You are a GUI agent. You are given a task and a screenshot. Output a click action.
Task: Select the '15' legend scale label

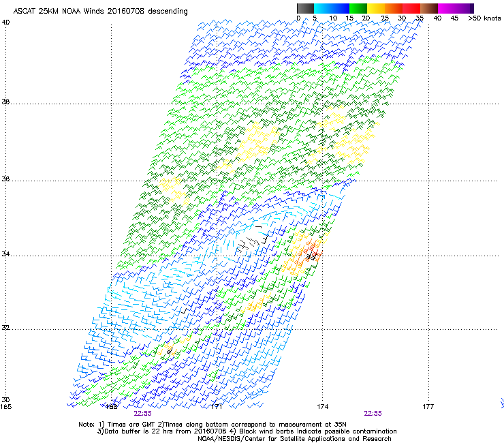point(349,18)
